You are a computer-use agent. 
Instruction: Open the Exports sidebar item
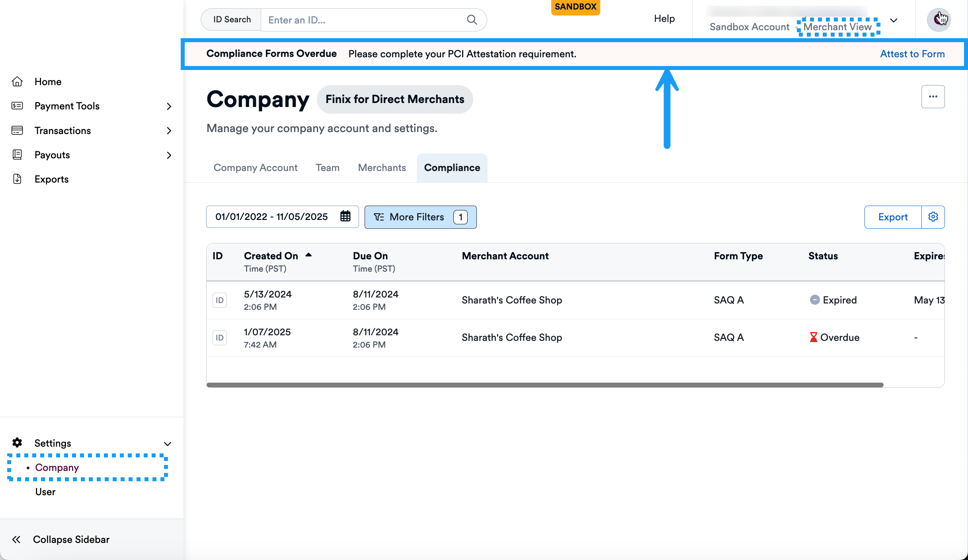pyautogui.click(x=51, y=179)
